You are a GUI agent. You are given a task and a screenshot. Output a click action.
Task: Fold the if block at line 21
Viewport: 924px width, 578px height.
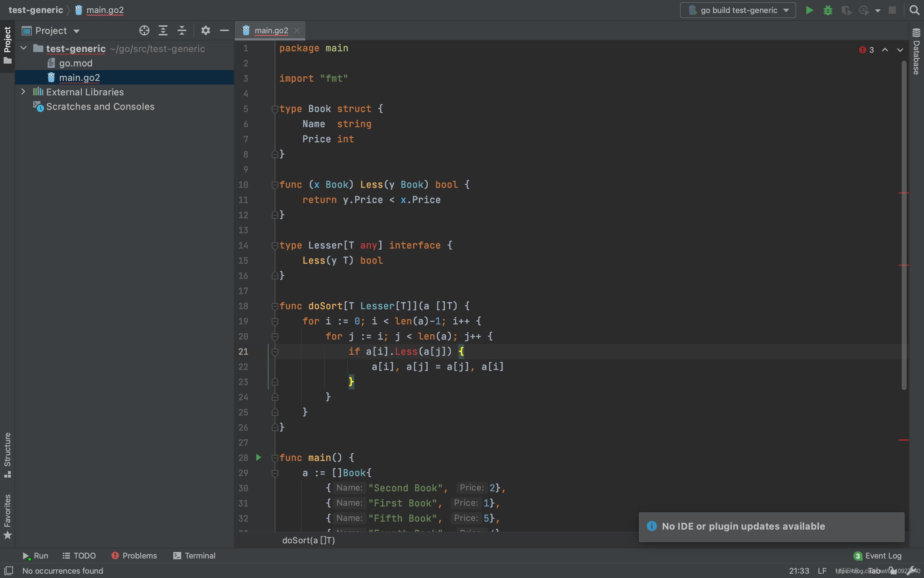(x=275, y=352)
